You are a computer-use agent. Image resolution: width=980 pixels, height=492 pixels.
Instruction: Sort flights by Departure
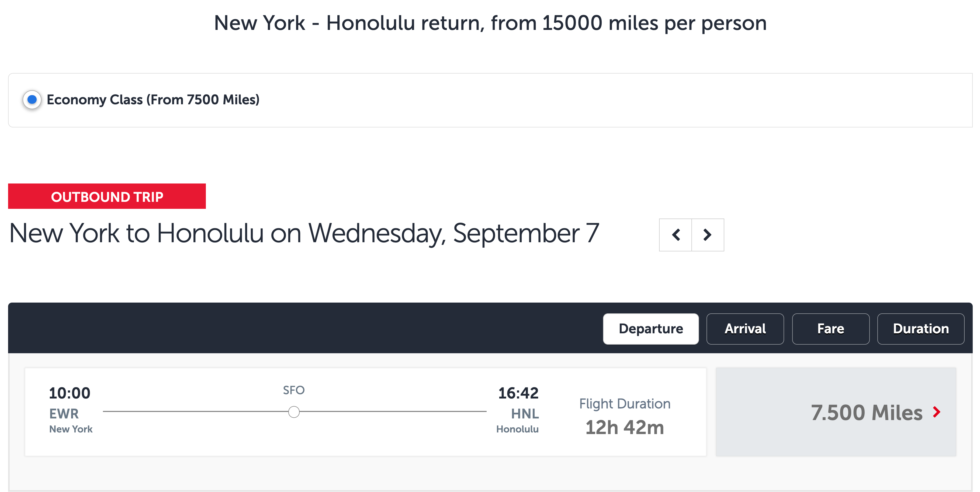pyautogui.click(x=650, y=329)
